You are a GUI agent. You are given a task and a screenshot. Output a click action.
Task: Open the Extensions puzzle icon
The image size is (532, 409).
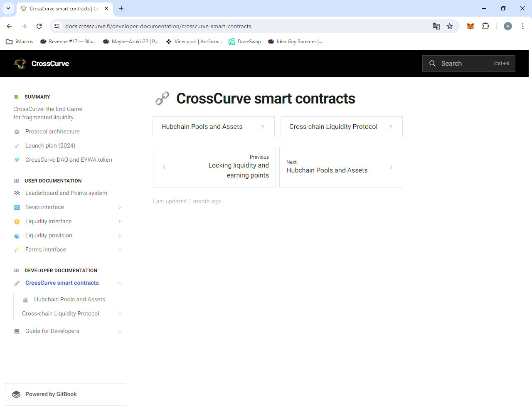click(485, 26)
